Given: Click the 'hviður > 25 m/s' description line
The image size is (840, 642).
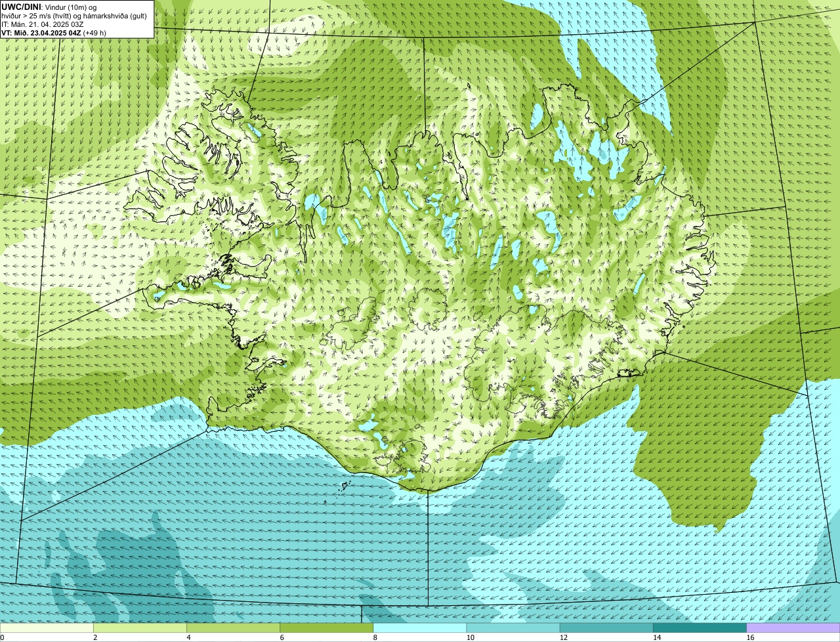Looking at the screenshot, I should tap(74, 15).
